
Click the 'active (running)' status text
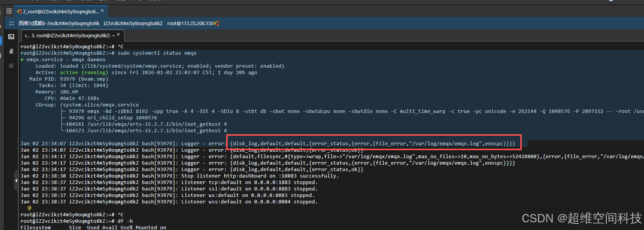point(84,72)
